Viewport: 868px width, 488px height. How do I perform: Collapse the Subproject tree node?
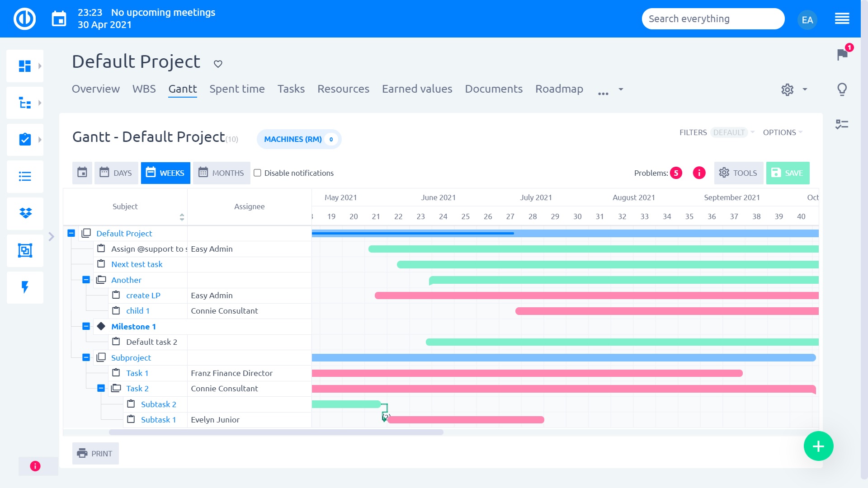click(x=86, y=357)
